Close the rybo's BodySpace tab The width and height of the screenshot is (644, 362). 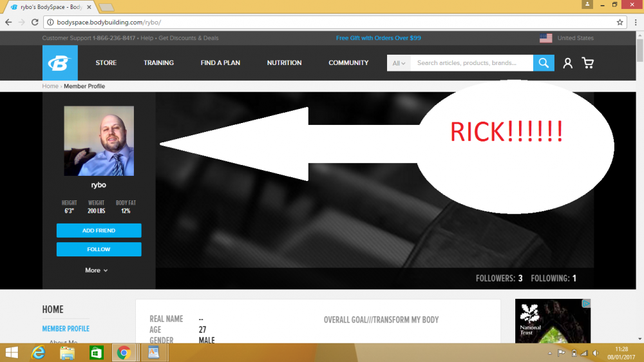tap(89, 7)
